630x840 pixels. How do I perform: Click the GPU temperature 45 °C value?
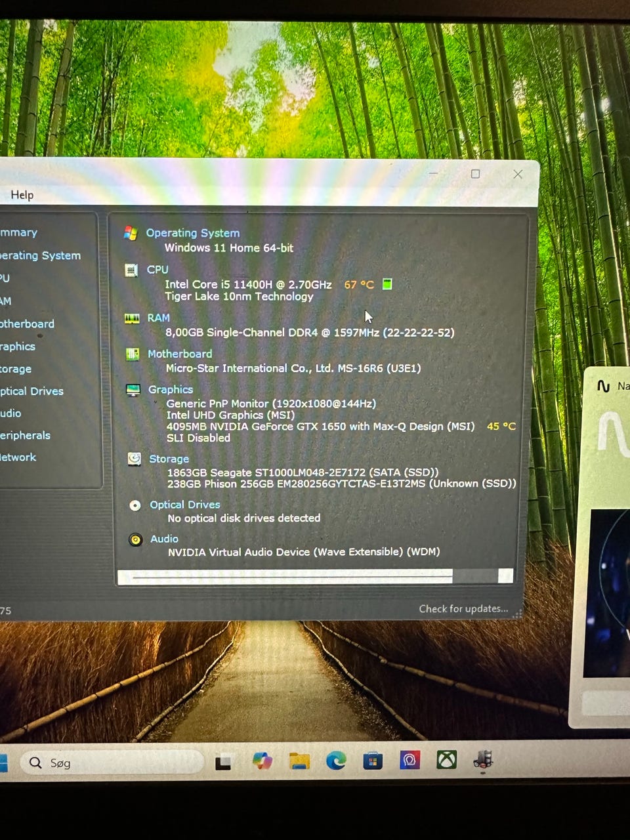tap(501, 427)
